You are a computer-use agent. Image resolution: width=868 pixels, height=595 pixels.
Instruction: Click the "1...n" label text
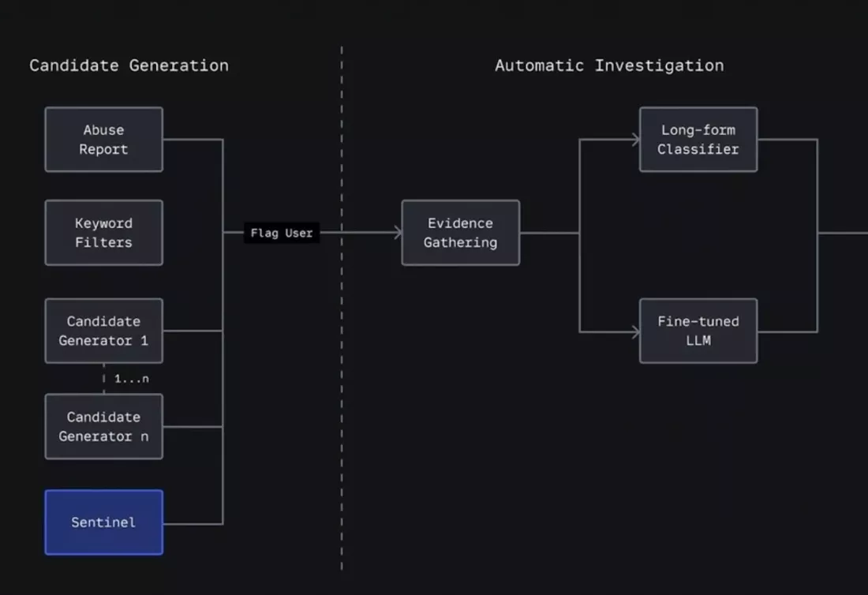click(131, 379)
